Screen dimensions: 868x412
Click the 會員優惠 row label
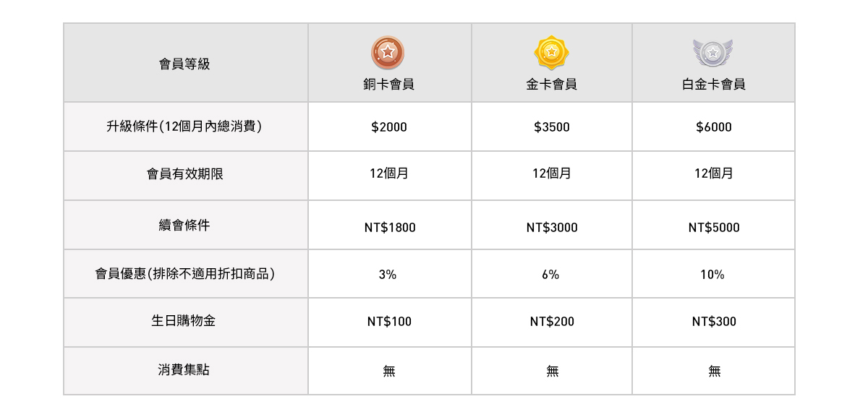click(x=184, y=274)
